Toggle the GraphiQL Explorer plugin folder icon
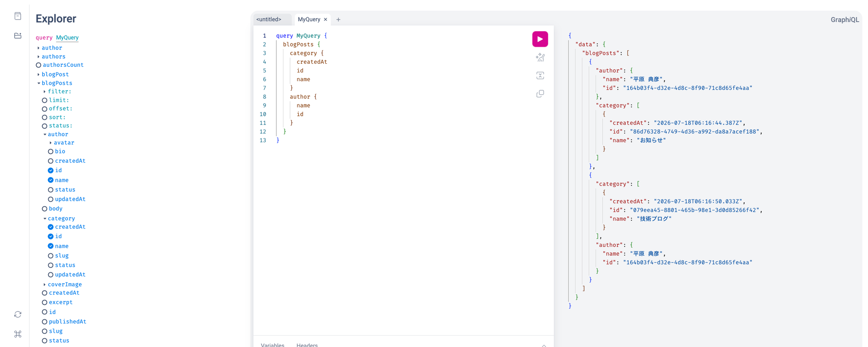 tap(18, 36)
